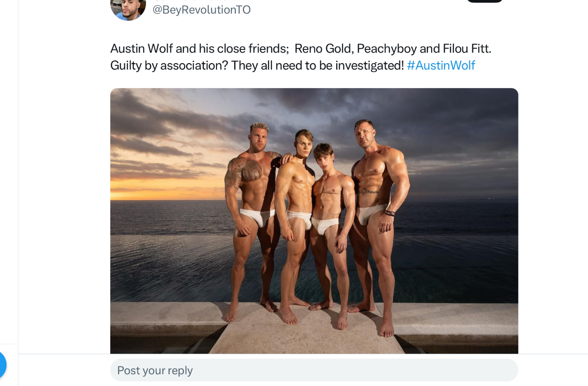Image resolution: width=588 pixels, height=386 pixels.
Task: Click the black button beside the account handle
Action: click(x=485, y=1)
